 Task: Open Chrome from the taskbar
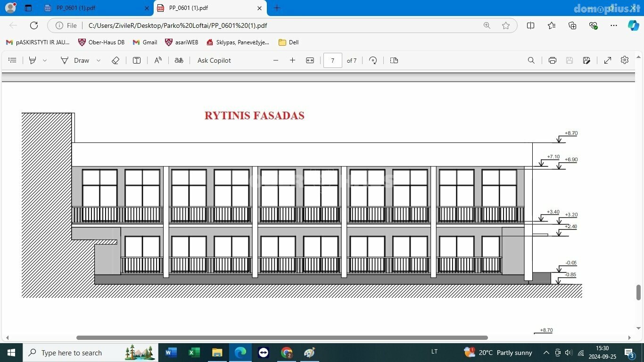pyautogui.click(x=287, y=353)
